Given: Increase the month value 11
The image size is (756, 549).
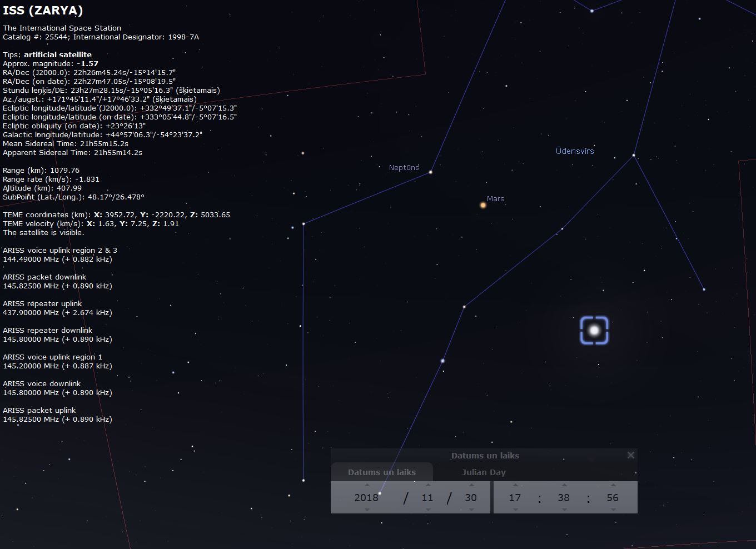Looking at the screenshot, I should tap(427, 485).
